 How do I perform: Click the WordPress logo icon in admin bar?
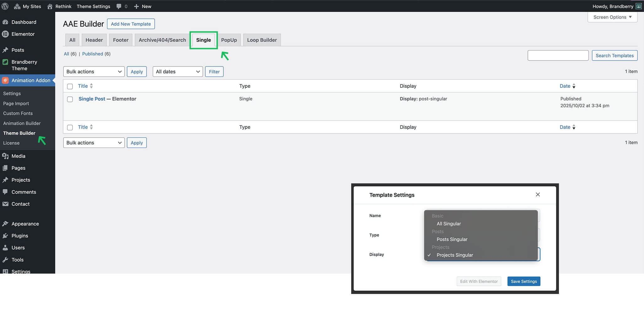coord(5,6)
